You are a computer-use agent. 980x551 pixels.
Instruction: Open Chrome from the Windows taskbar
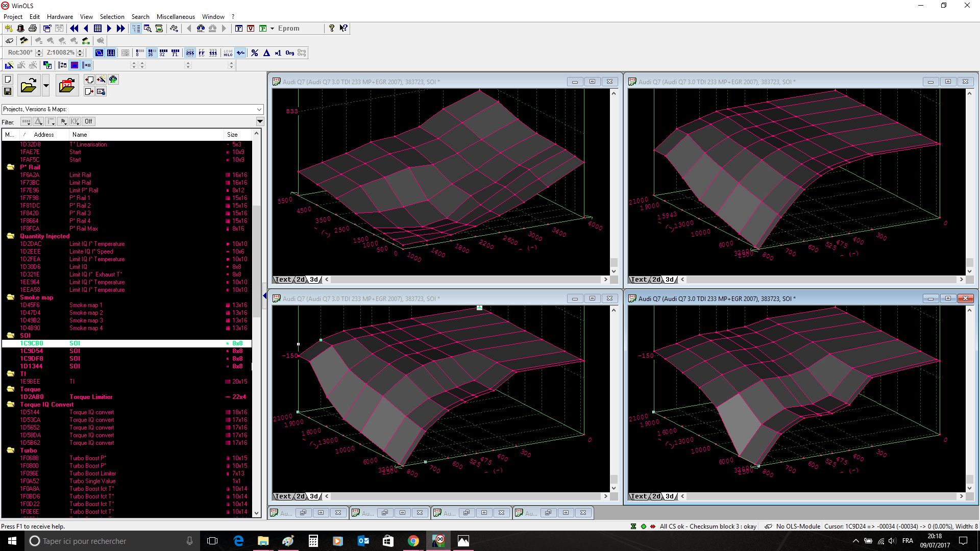(x=413, y=541)
